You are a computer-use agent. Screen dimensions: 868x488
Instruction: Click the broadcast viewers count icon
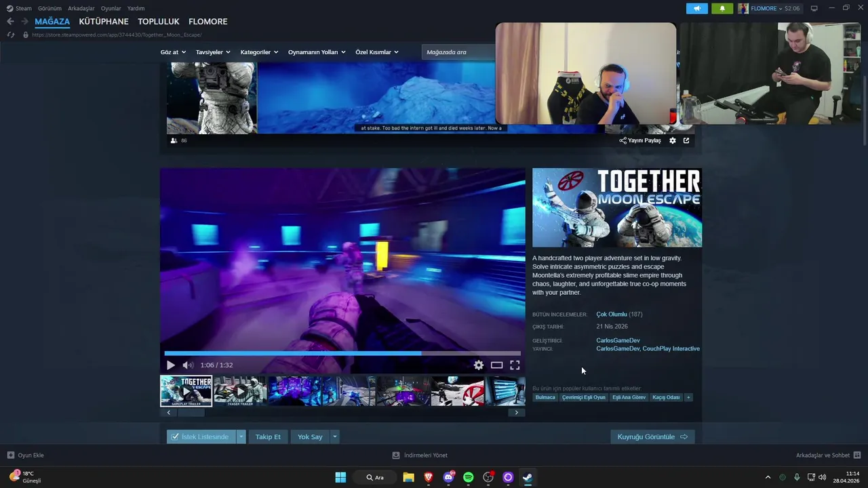tap(174, 140)
